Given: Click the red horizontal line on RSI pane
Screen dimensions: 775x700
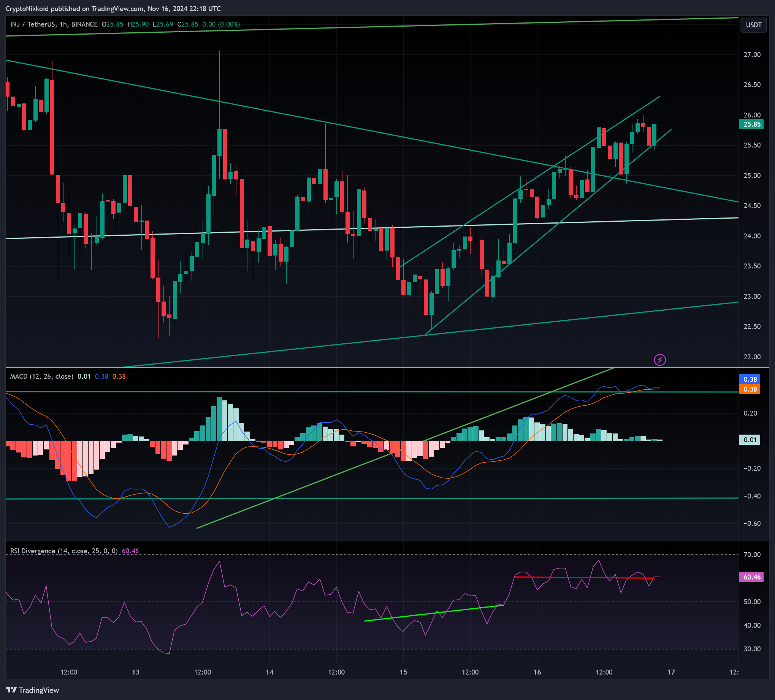Looking at the screenshot, I should click(584, 577).
